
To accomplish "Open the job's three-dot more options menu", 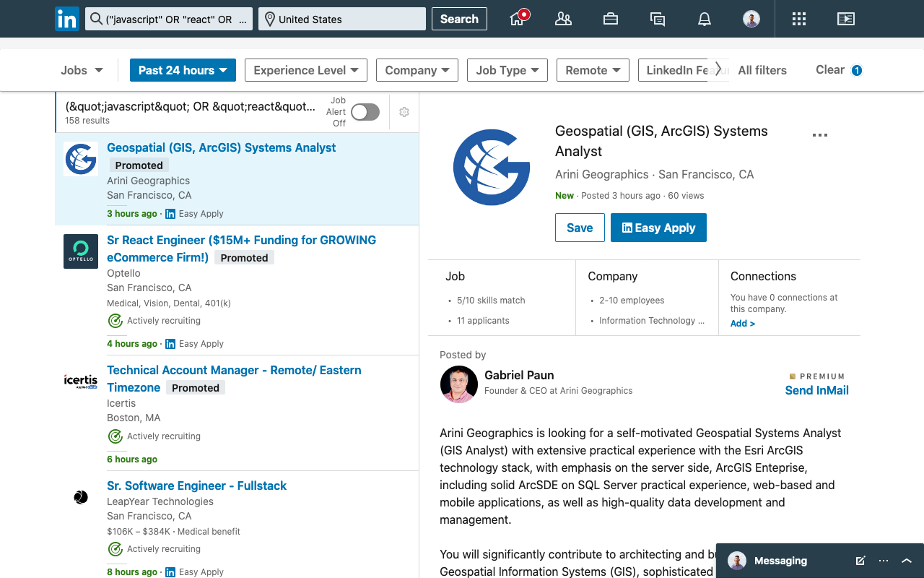I will point(820,135).
